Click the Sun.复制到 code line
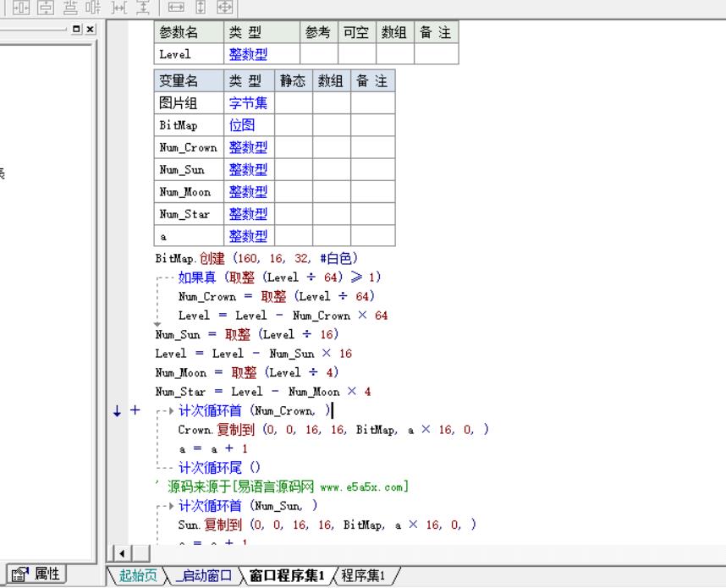 (327, 525)
